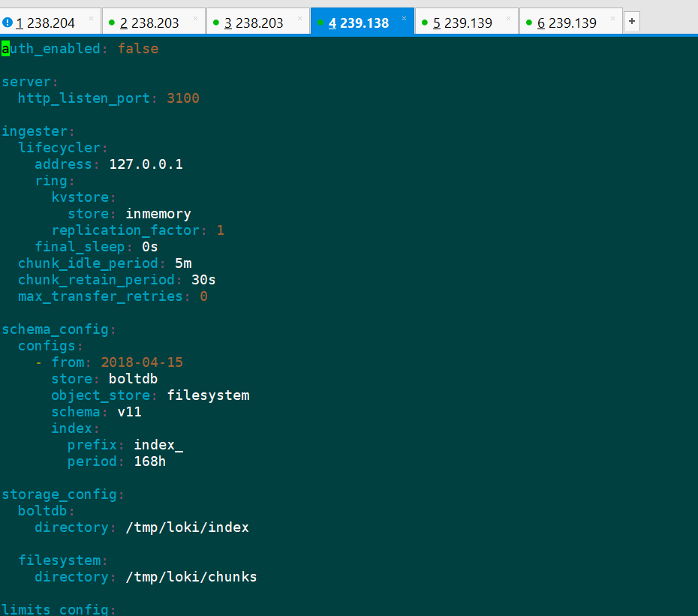The width and height of the screenshot is (698, 616).
Task: Switch to session tab 3 238.203
Action: (258, 21)
